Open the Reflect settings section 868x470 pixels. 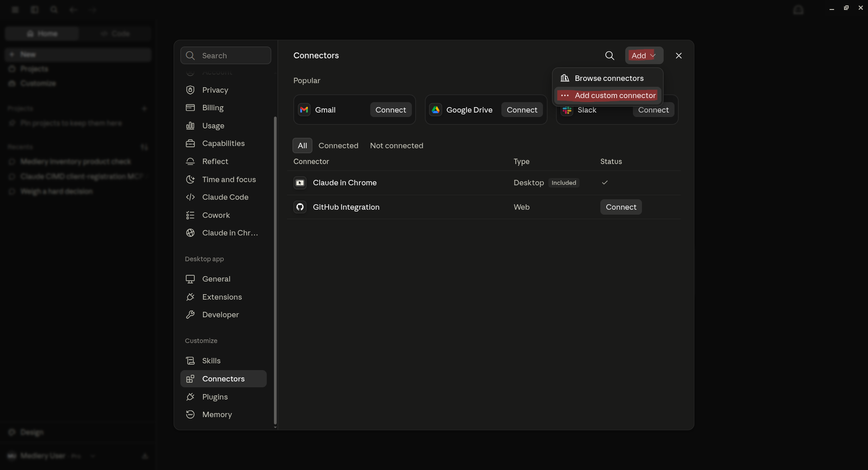pos(223,161)
